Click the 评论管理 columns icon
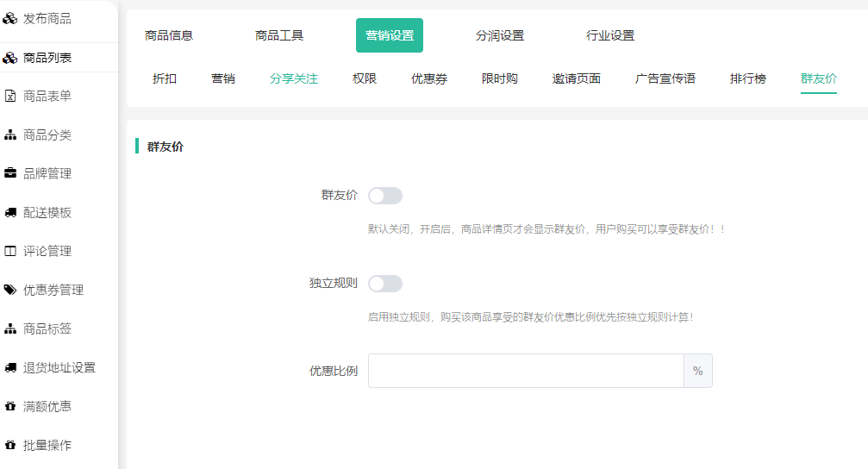Viewport: 868px width, 469px height. (x=10, y=252)
